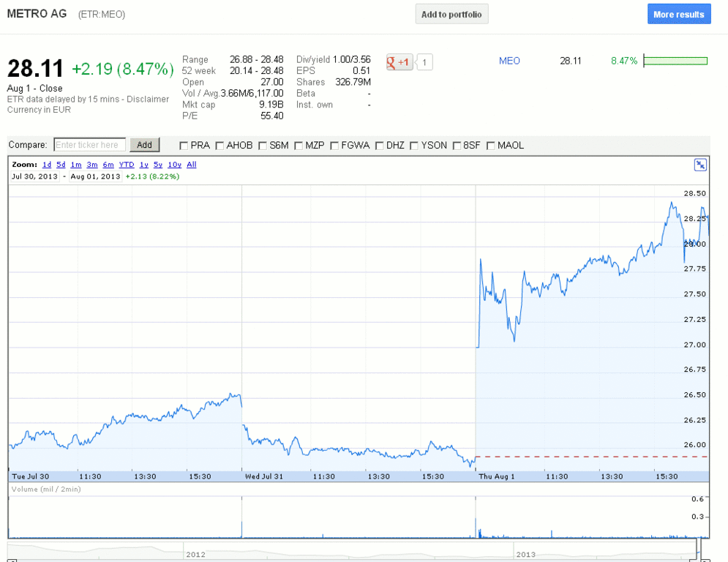Screen dimensions: 728x562
Task: Click the Div/yield value 1.00/3.56
Action: click(x=351, y=59)
